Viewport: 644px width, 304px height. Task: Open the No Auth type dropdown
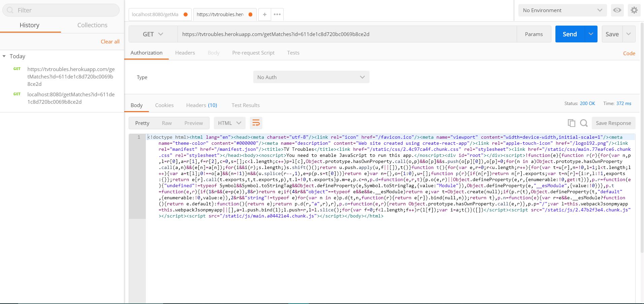[311, 77]
